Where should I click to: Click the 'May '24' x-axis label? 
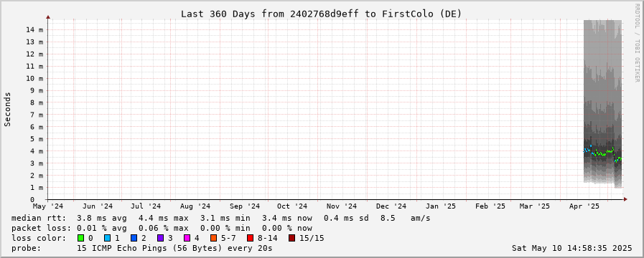click(x=48, y=206)
